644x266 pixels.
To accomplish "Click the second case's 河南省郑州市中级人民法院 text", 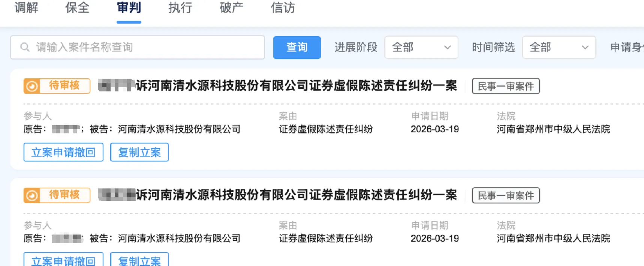I will [553, 239].
